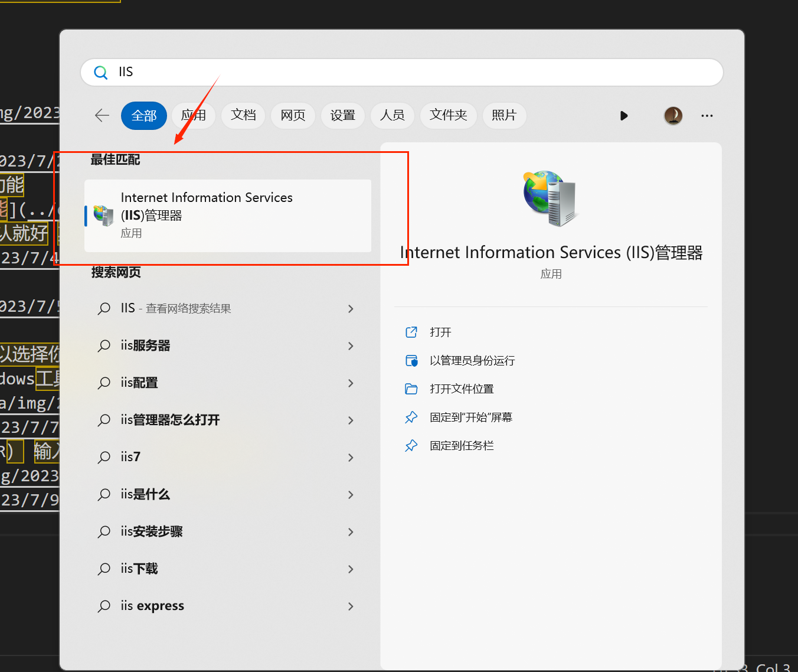Select the 照片 filter tab
The image size is (798, 672).
tap(504, 115)
